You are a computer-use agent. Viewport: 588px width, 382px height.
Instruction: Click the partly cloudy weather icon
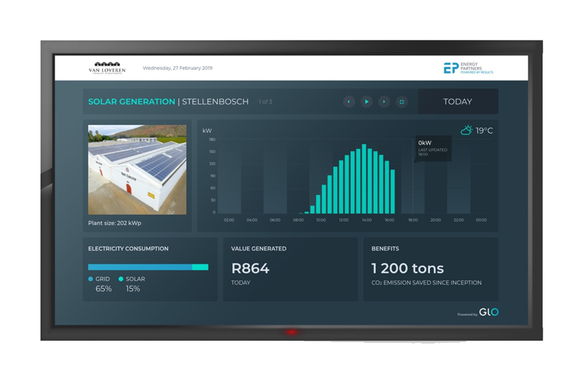click(x=466, y=130)
